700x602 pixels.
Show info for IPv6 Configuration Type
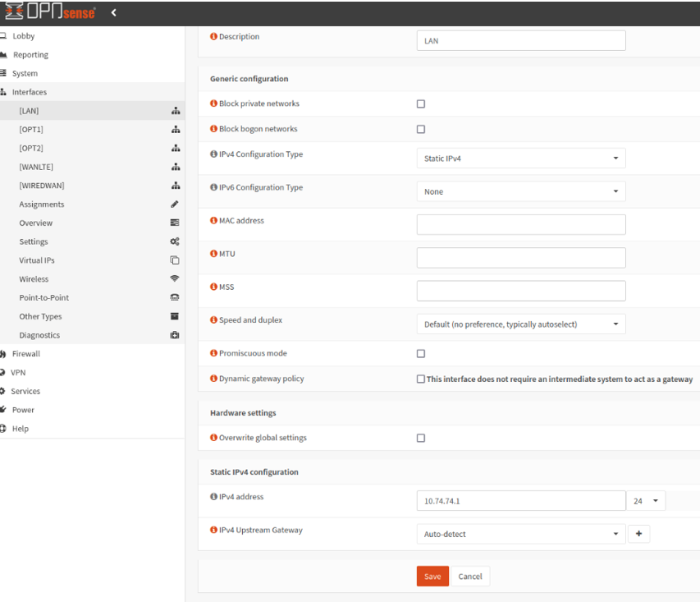pyautogui.click(x=214, y=187)
